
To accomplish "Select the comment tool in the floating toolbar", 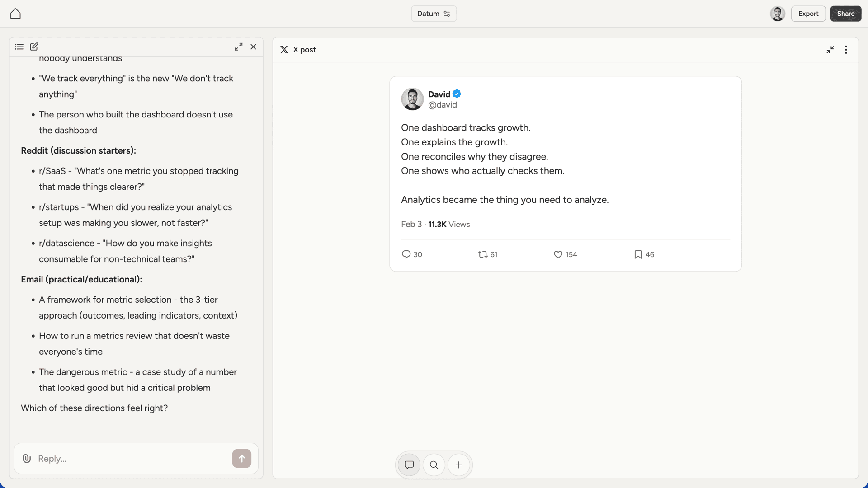I will [409, 465].
